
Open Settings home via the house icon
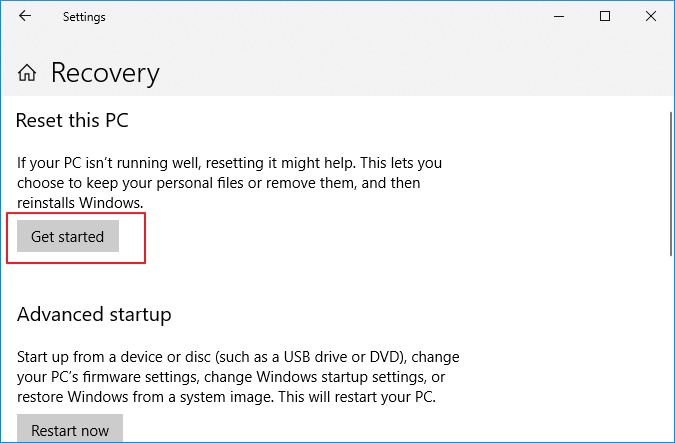[28, 73]
